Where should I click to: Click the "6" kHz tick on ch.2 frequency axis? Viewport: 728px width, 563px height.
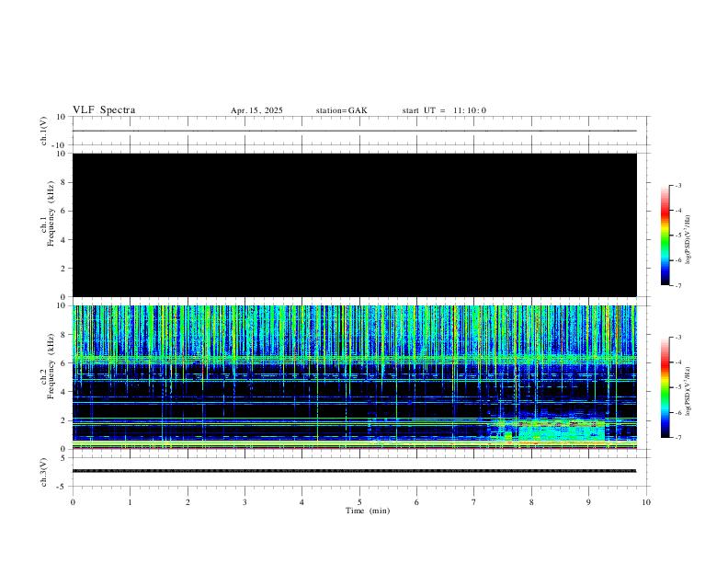63,363
